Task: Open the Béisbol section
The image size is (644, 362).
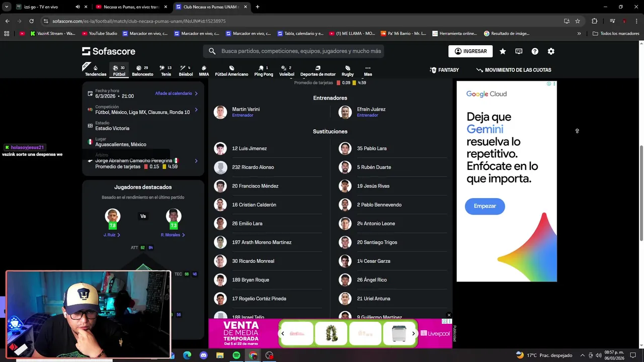Action: coord(186,70)
